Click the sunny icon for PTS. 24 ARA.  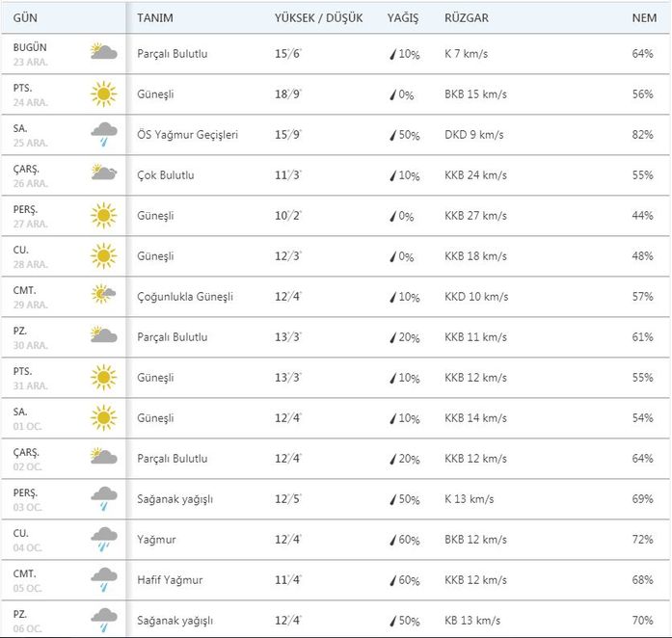tap(103, 93)
